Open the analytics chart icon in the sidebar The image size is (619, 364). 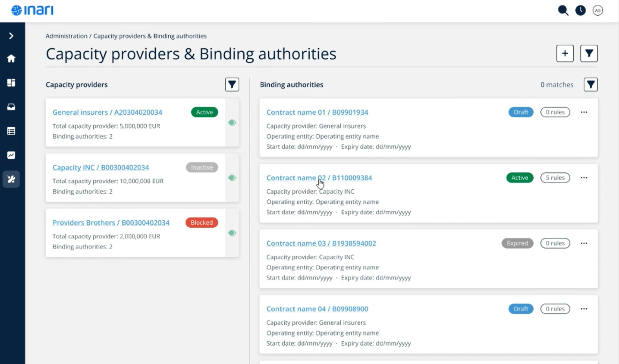[11, 155]
